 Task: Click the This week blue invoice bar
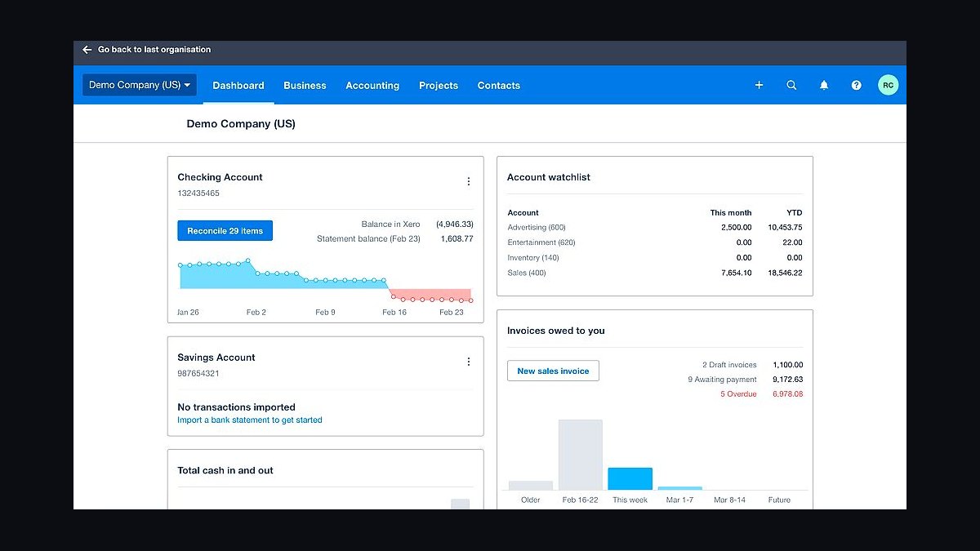(x=630, y=478)
